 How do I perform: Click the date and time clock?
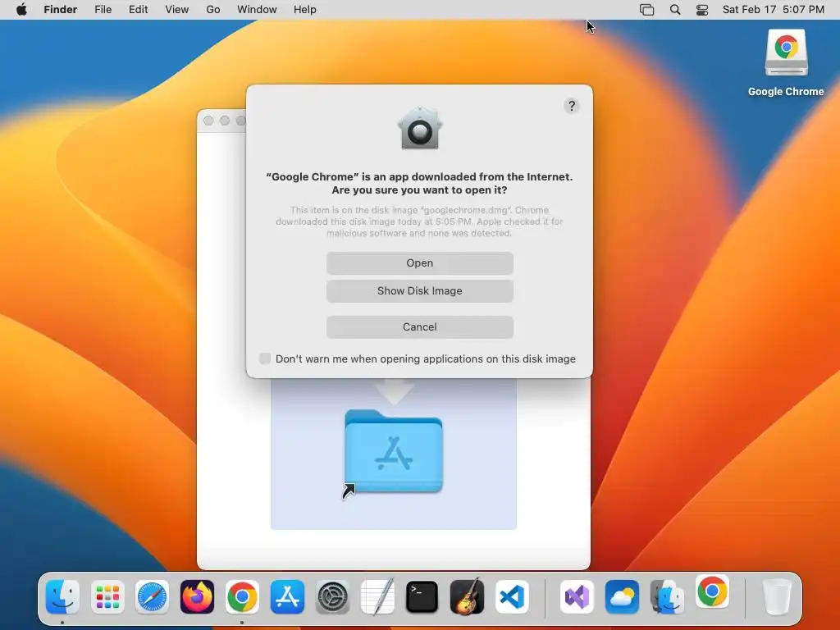click(x=773, y=10)
